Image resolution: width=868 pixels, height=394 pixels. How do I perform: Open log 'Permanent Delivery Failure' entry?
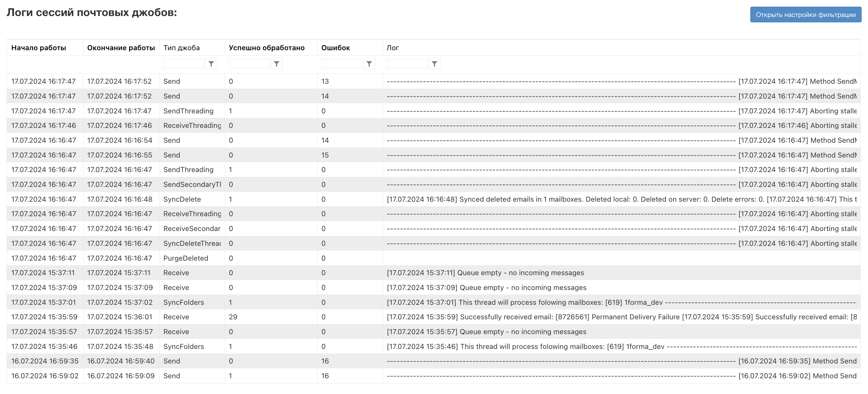622,317
